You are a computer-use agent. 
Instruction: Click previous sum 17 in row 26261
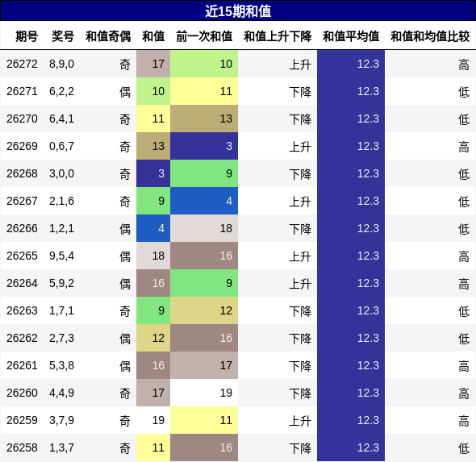click(x=204, y=365)
